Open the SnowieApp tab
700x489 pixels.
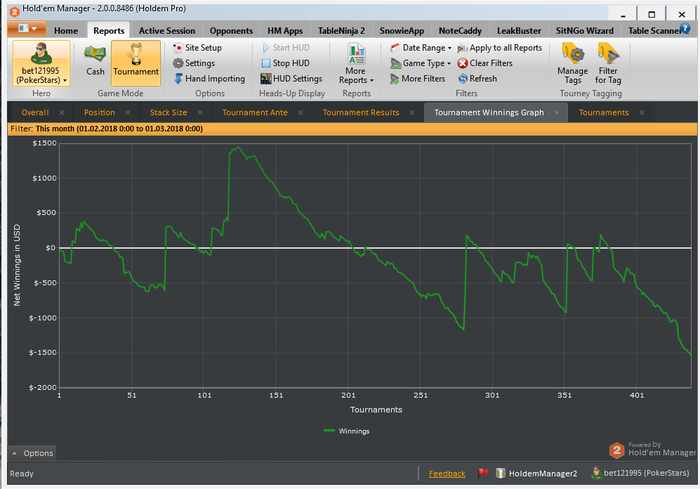[402, 31]
